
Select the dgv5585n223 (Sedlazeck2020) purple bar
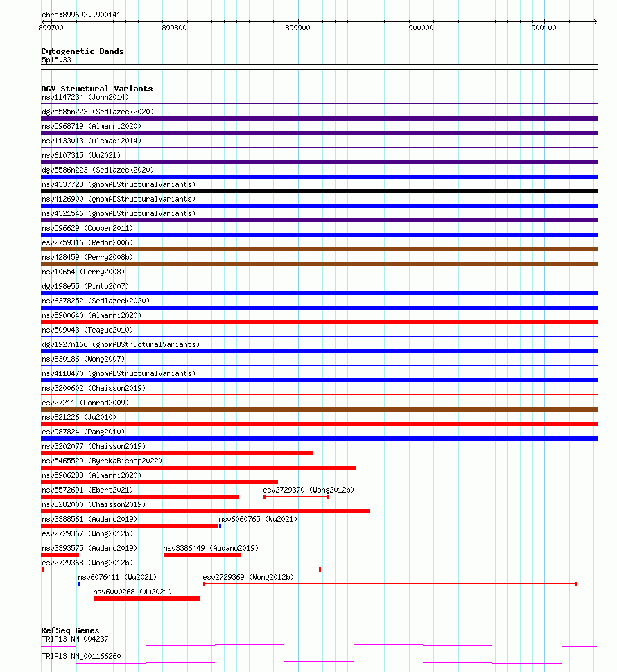(319, 118)
